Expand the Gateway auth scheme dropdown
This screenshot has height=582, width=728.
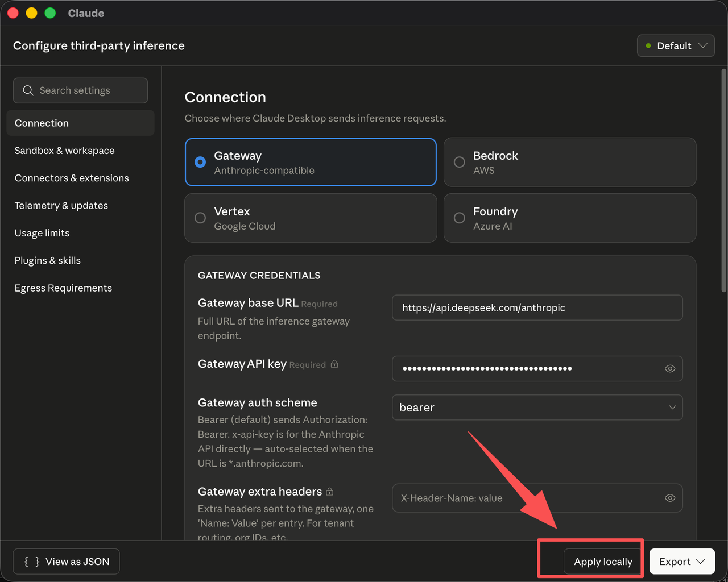[x=537, y=408]
